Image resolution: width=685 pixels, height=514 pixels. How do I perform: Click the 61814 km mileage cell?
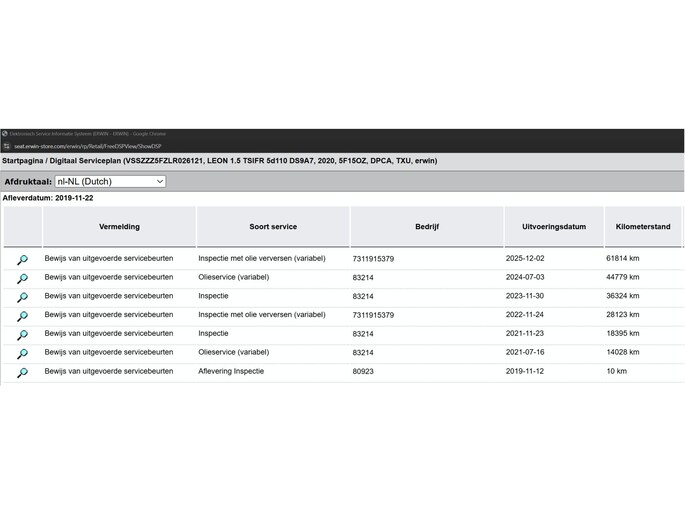pyautogui.click(x=623, y=259)
